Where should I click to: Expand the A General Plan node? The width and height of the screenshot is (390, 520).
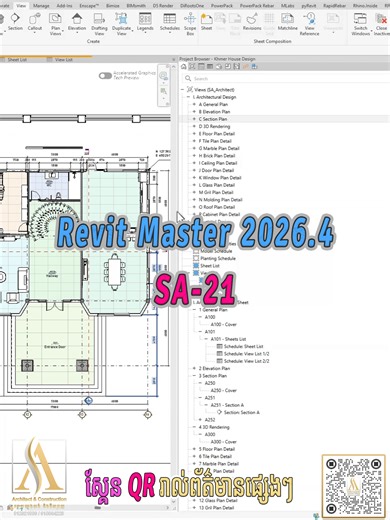[194, 104]
